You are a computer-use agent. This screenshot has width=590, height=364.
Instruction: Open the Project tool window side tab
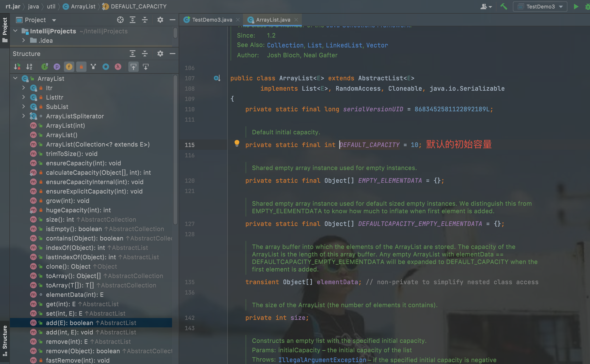point(5,30)
